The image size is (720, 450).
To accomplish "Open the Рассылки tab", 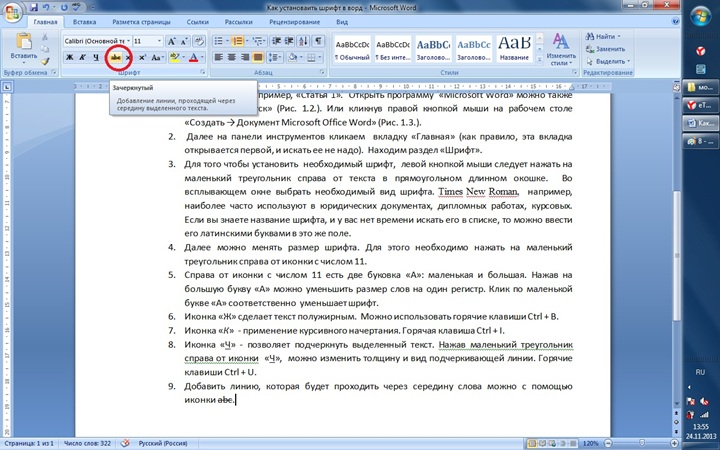I will 239,22.
